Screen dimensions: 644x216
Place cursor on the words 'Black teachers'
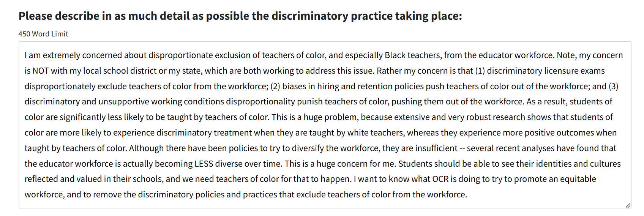413,55
